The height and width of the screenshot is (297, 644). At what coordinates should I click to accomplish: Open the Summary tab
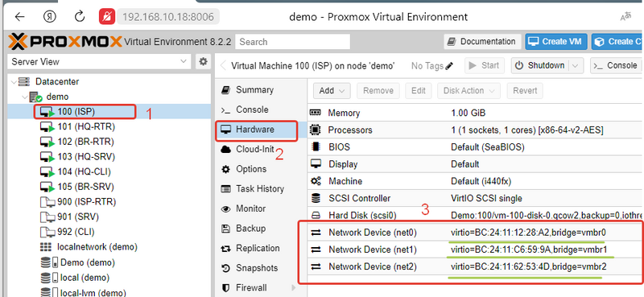pyautogui.click(x=261, y=89)
